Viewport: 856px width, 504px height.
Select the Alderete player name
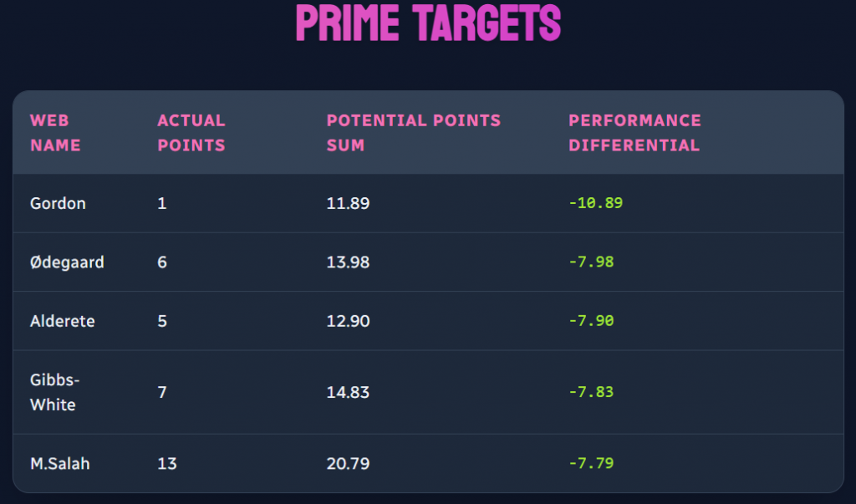(x=62, y=321)
